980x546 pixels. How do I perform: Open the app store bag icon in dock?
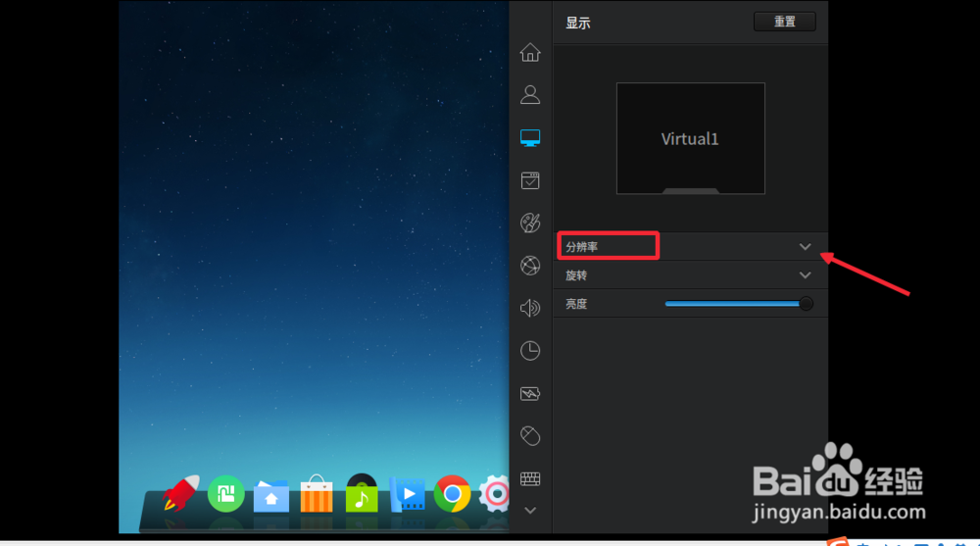(x=317, y=493)
